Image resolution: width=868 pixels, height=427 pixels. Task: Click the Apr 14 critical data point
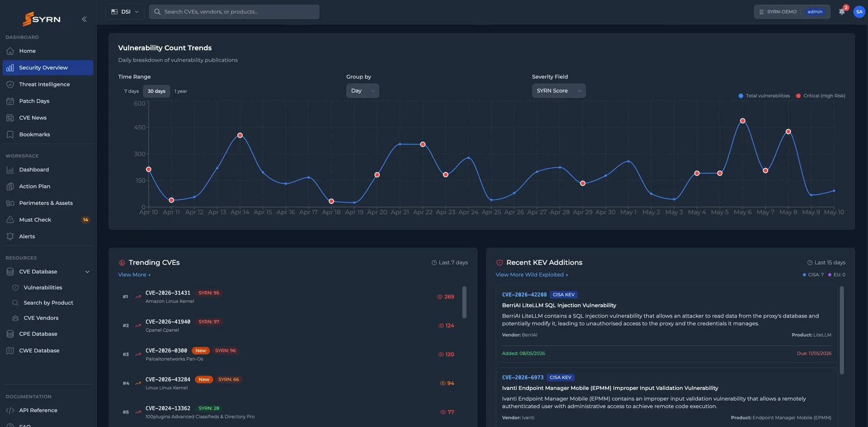pyautogui.click(x=240, y=136)
